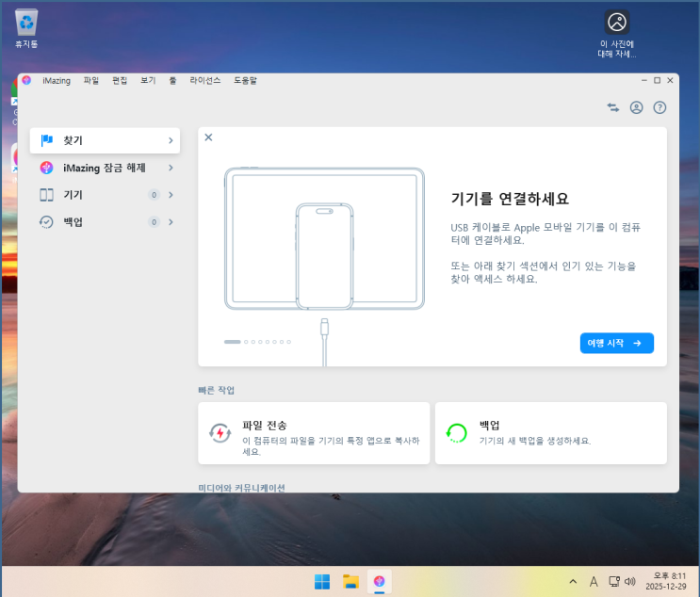Click the 기기 count badge showing 0
The image size is (700, 597).
[154, 195]
